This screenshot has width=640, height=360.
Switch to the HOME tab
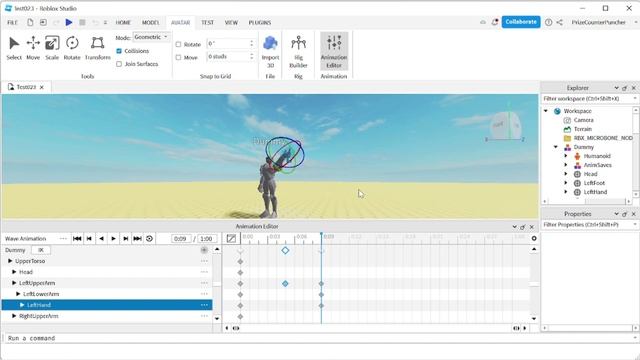(123, 22)
